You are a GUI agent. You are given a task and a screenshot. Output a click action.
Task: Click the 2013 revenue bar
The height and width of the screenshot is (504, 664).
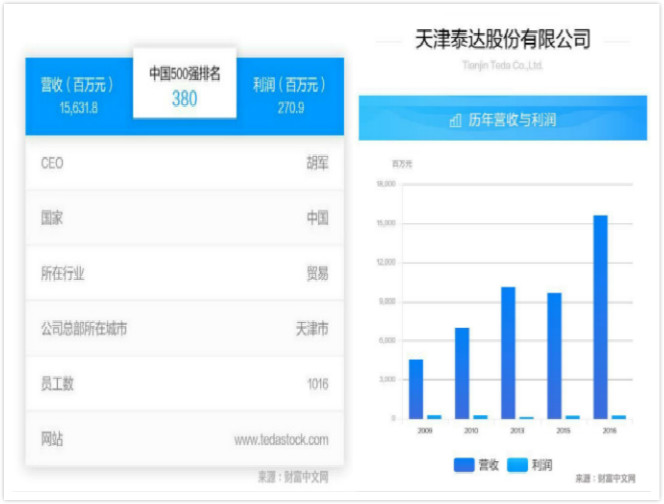click(508, 352)
